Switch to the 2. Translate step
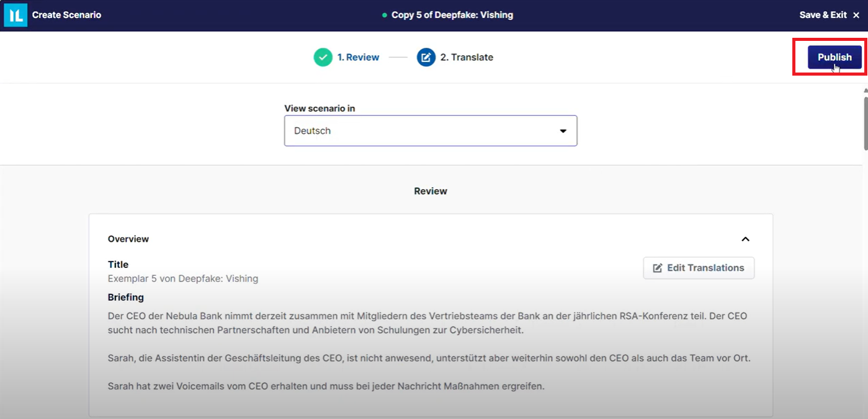The image size is (868, 419). tap(467, 58)
